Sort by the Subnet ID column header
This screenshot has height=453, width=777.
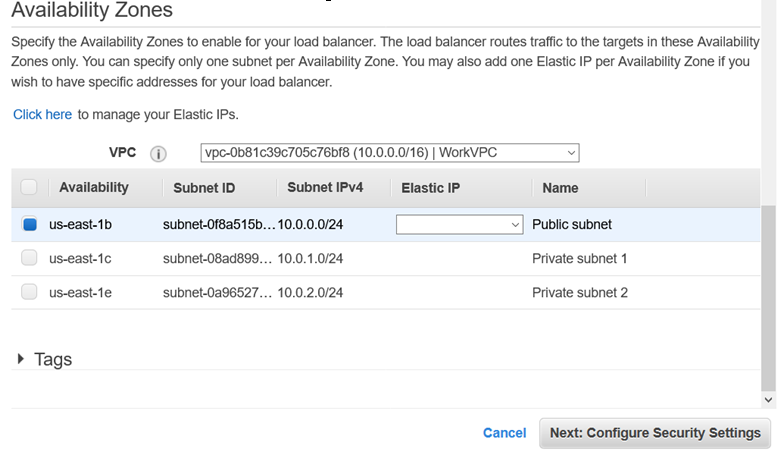204,188
